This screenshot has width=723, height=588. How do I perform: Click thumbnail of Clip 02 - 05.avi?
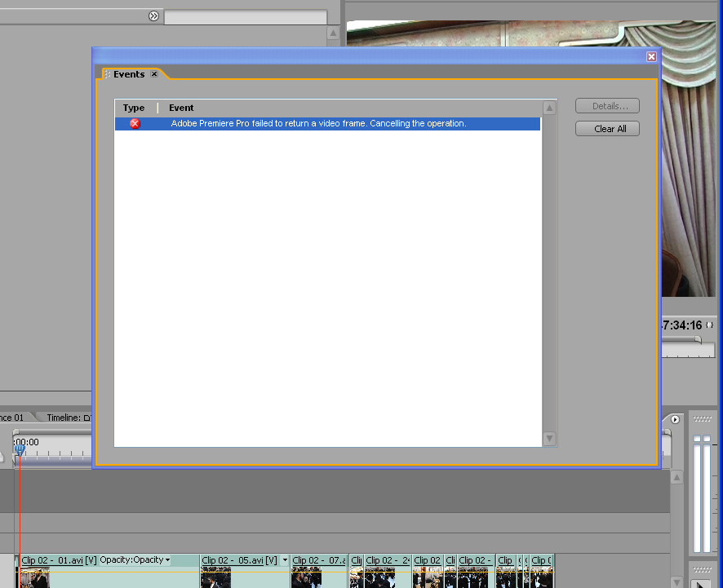tap(215, 578)
